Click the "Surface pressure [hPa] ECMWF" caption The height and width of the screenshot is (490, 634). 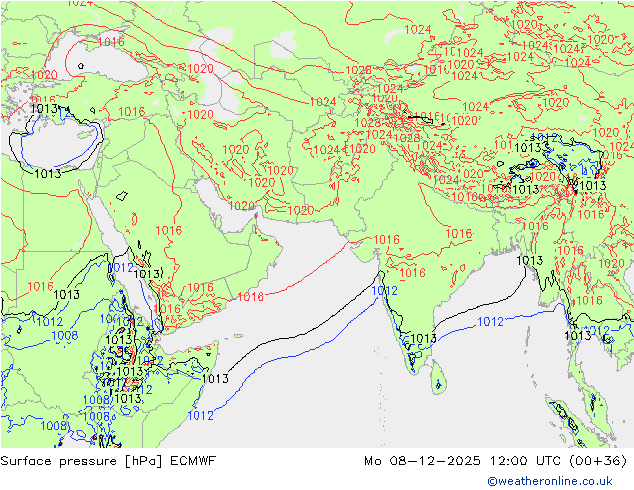[108, 461]
